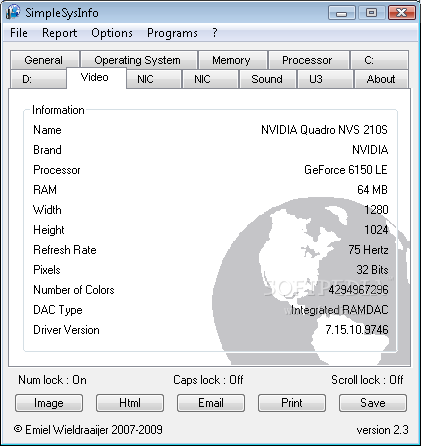Switch to the Operating System tab
This screenshot has height=446, width=421.
click(139, 60)
